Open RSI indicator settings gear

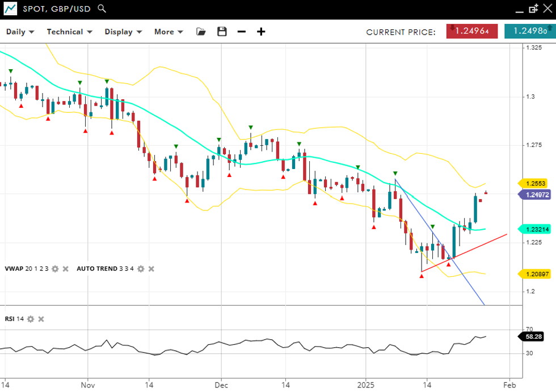[31, 319]
